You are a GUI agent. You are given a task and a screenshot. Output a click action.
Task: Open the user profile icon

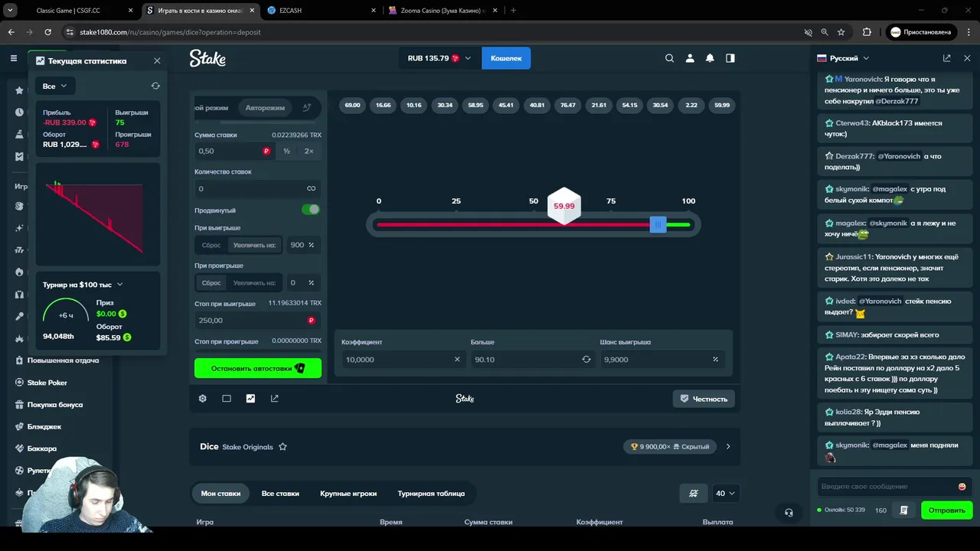690,58
